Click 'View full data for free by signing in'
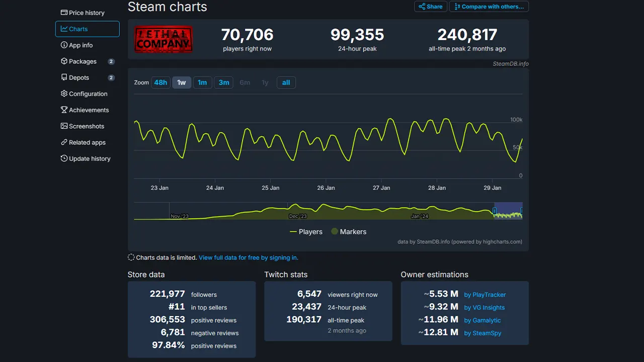 coord(249,257)
